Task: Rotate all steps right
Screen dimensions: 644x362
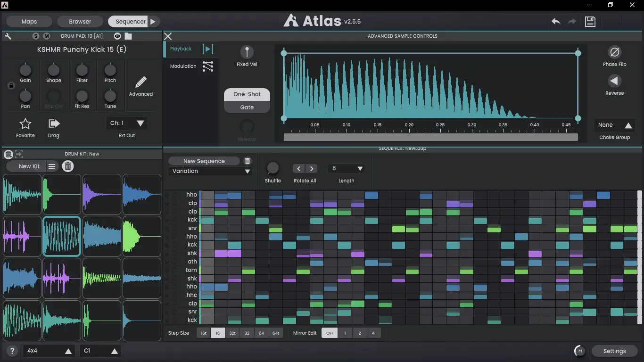Action: click(x=311, y=168)
